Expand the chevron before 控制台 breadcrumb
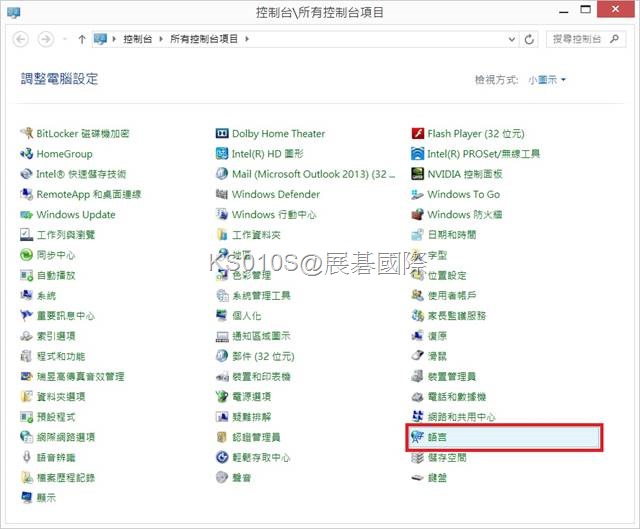The height and width of the screenshot is (529, 640). (114, 39)
